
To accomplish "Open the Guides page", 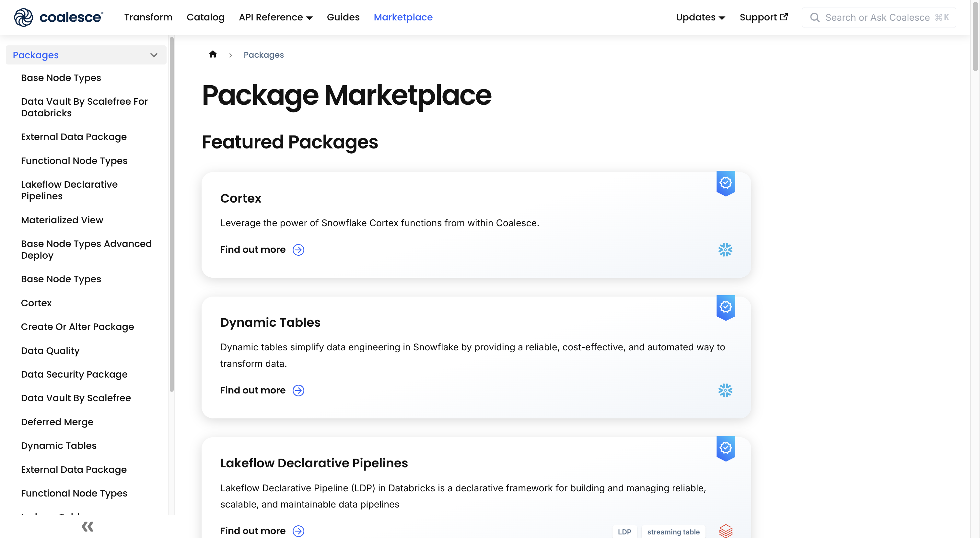I will pos(343,17).
